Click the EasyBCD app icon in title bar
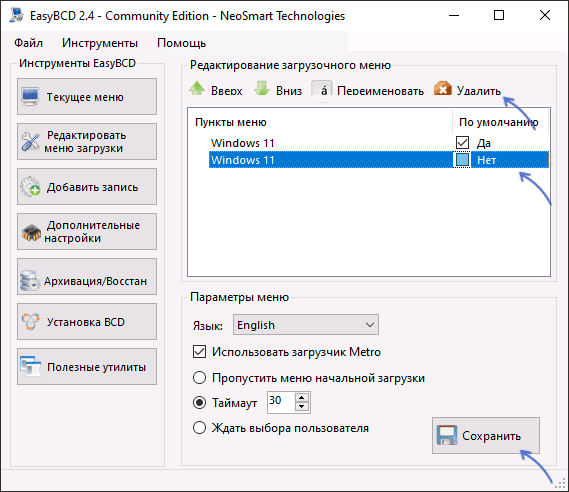 (17, 15)
